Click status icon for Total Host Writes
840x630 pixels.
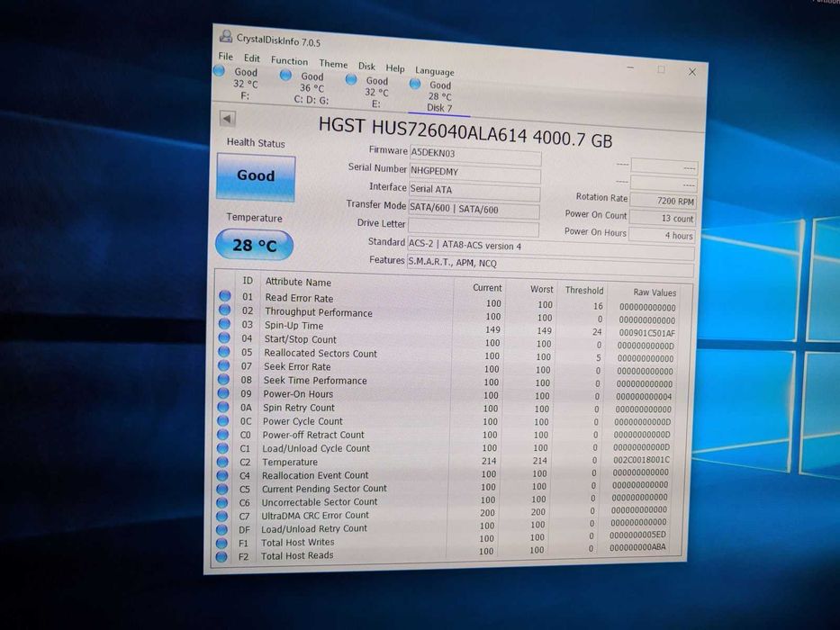221,544
